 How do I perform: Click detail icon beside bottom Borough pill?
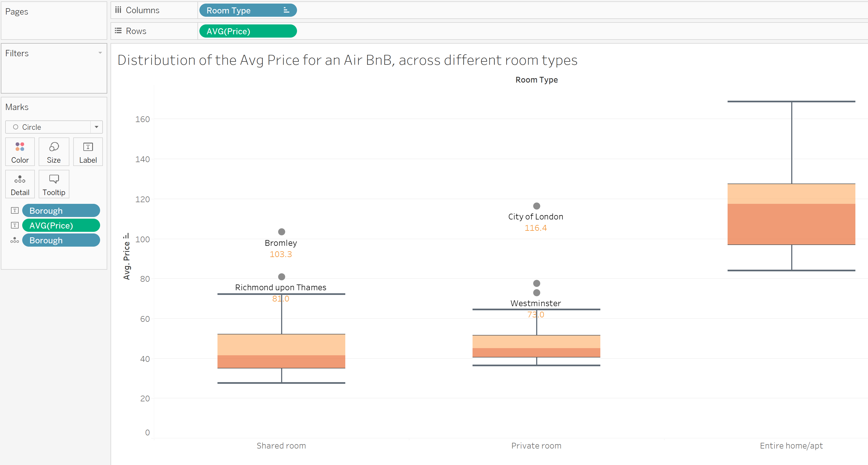[x=15, y=240]
